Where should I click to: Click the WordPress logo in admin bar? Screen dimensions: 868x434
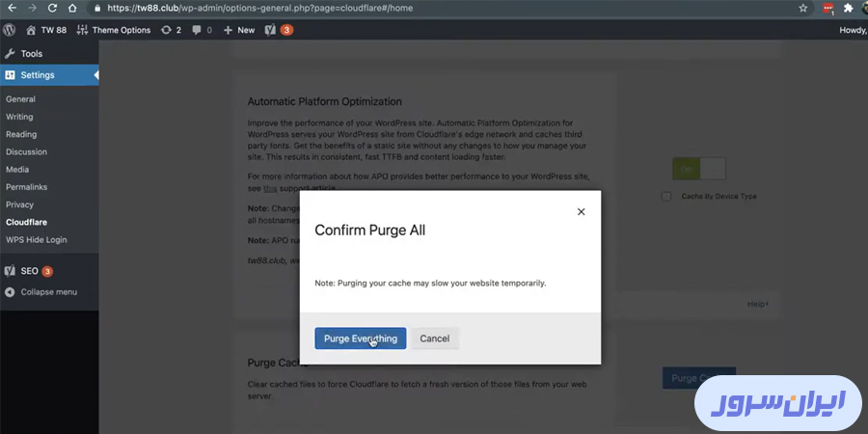(10, 30)
